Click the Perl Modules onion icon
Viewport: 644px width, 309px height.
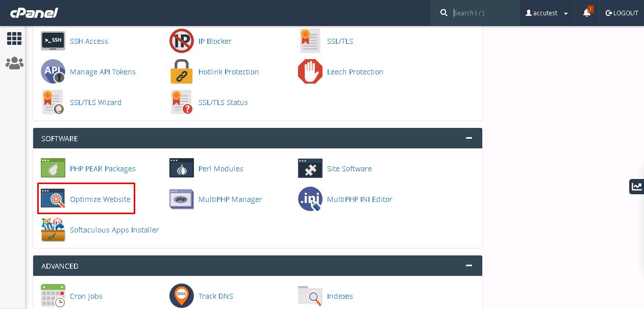[182, 168]
